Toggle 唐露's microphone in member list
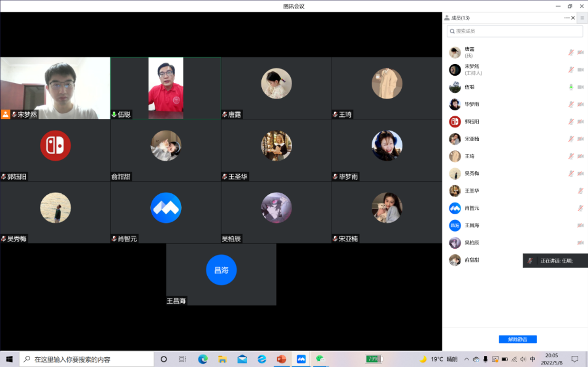Image resolution: width=588 pixels, height=367 pixels. 571,52
